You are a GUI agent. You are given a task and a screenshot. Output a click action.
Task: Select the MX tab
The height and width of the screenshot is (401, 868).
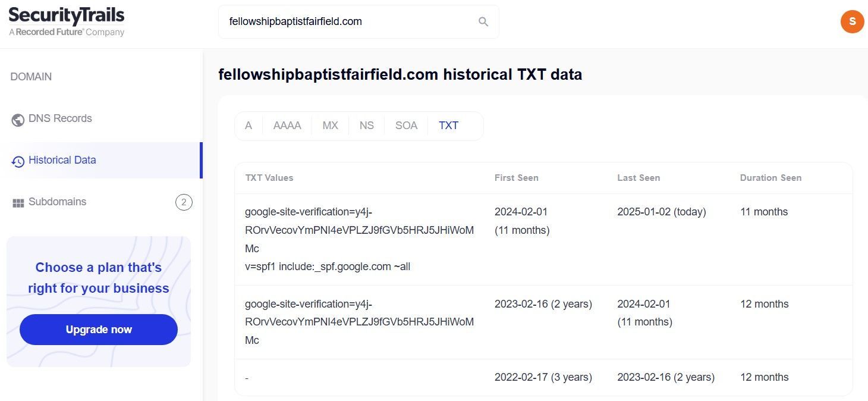point(330,126)
